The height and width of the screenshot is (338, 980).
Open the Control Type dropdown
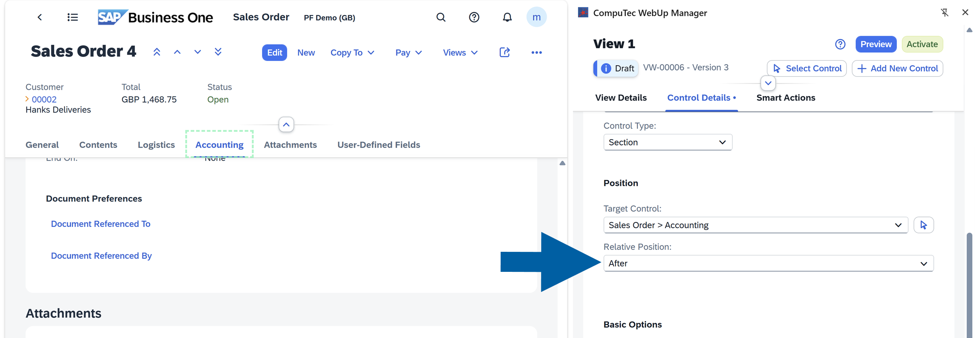(668, 142)
